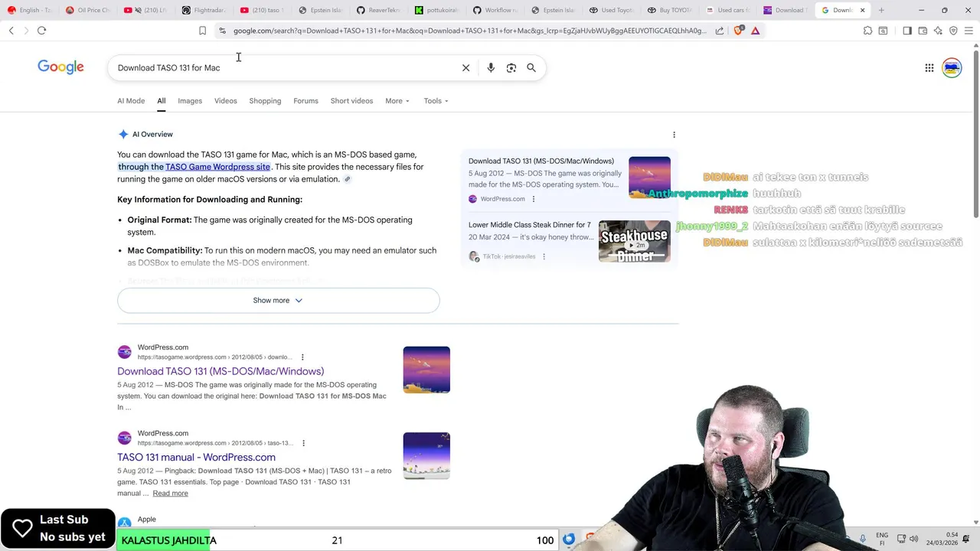The image size is (980, 551).
Task: Open options for TikTok source card
Action: tap(544, 256)
